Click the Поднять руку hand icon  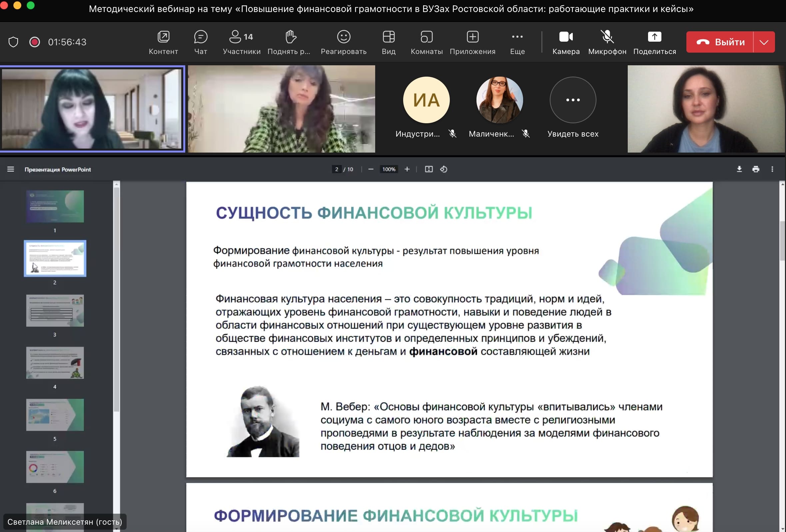click(290, 37)
